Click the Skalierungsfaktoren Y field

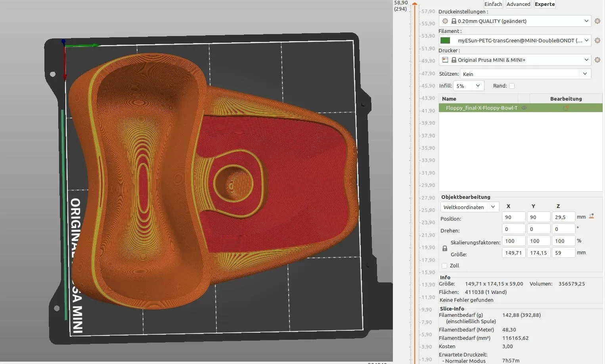coord(538,241)
